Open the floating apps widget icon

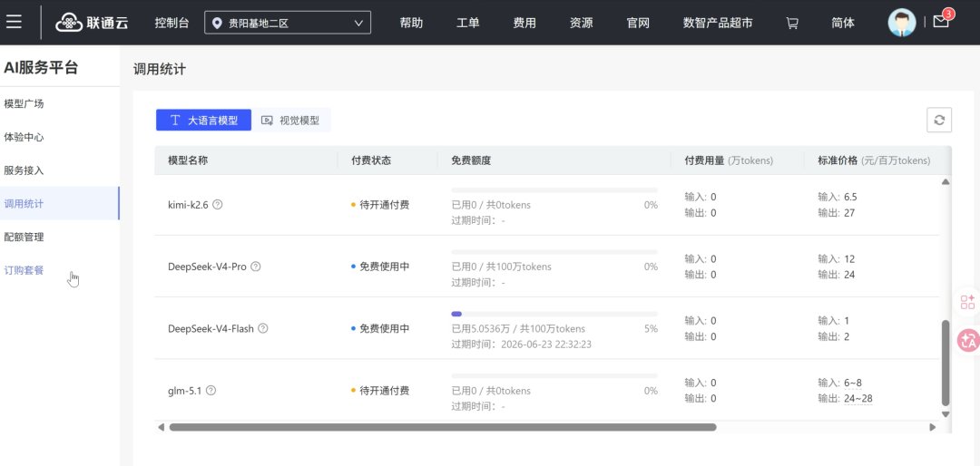967,302
